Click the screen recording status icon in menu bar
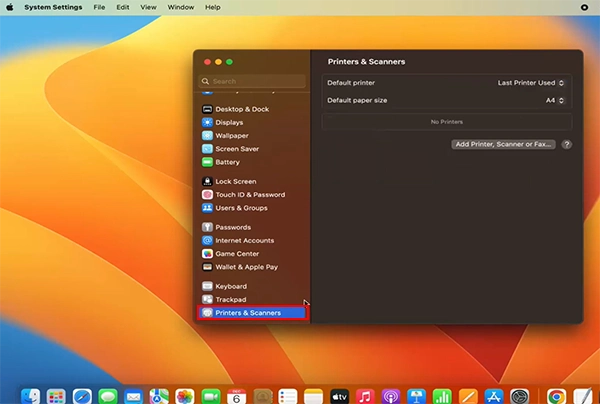Screen dimensions: 600x404 click(584, 7)
